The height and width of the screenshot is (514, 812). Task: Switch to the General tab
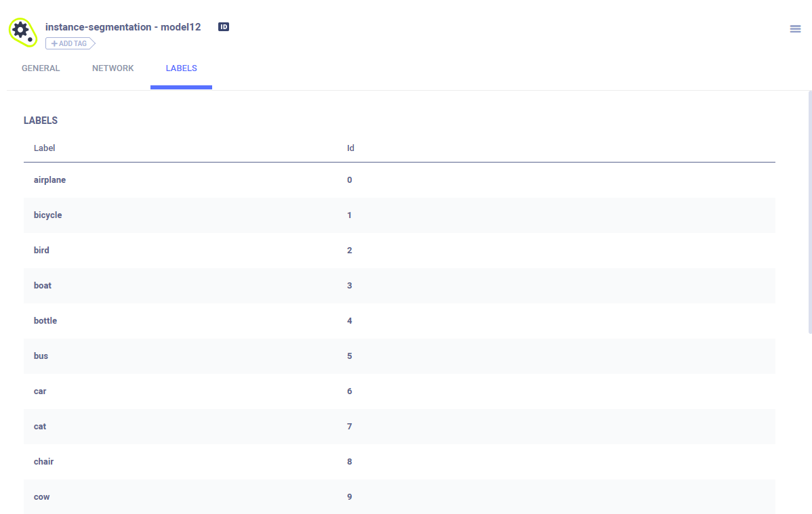click(41, 68)
